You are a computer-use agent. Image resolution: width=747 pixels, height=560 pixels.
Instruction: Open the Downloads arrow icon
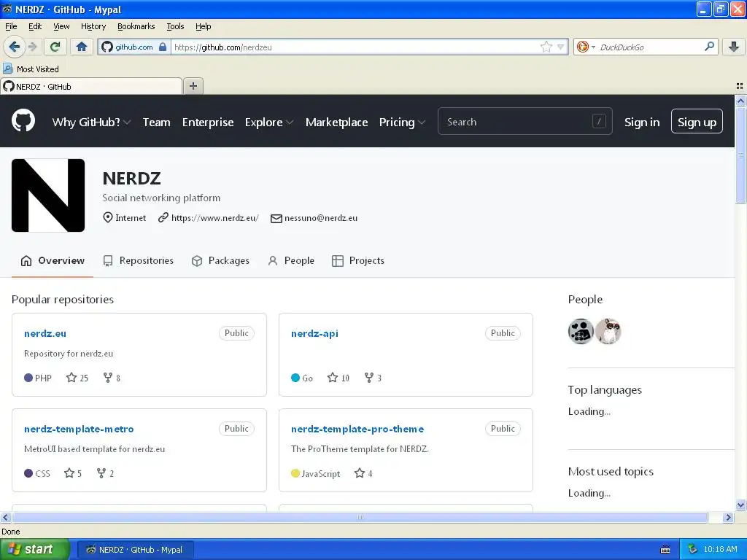(734, 47)
